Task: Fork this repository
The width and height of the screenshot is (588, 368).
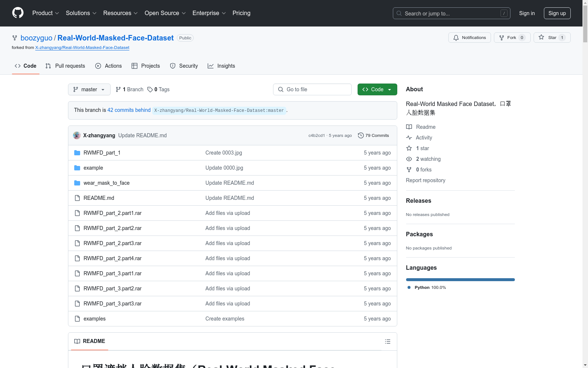Action: click(512, 38)
